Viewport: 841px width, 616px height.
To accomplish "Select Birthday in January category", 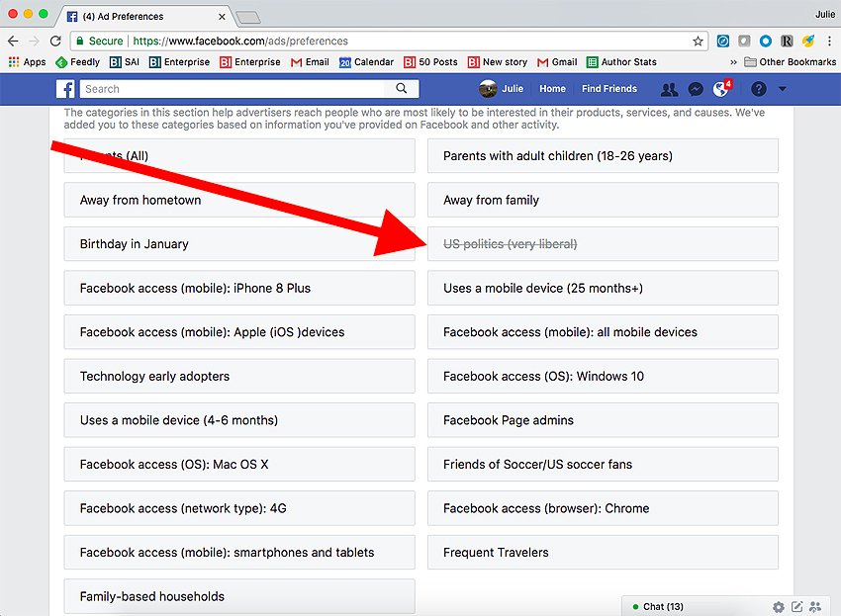I will point(239,244).
